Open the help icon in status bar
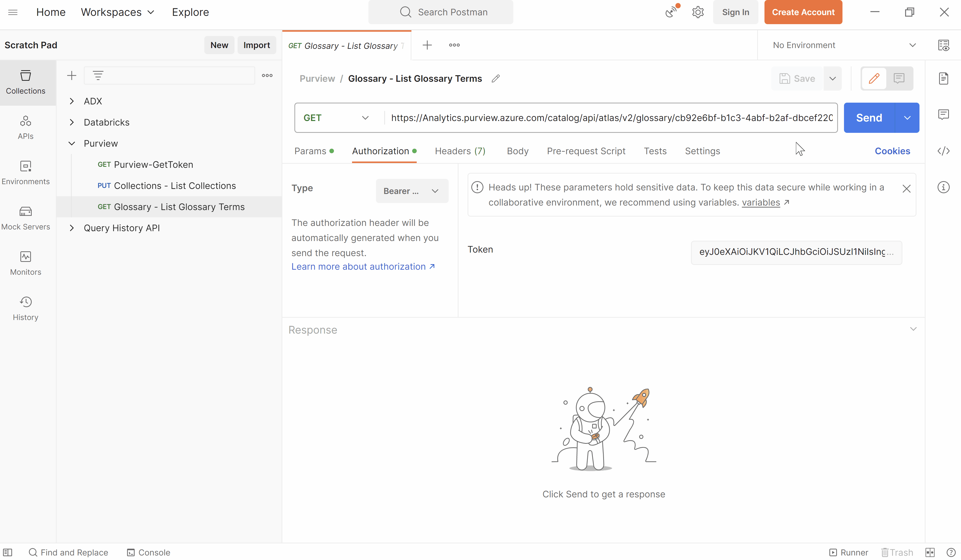Viewport: 961px width, 560px height. pos(951,552)
